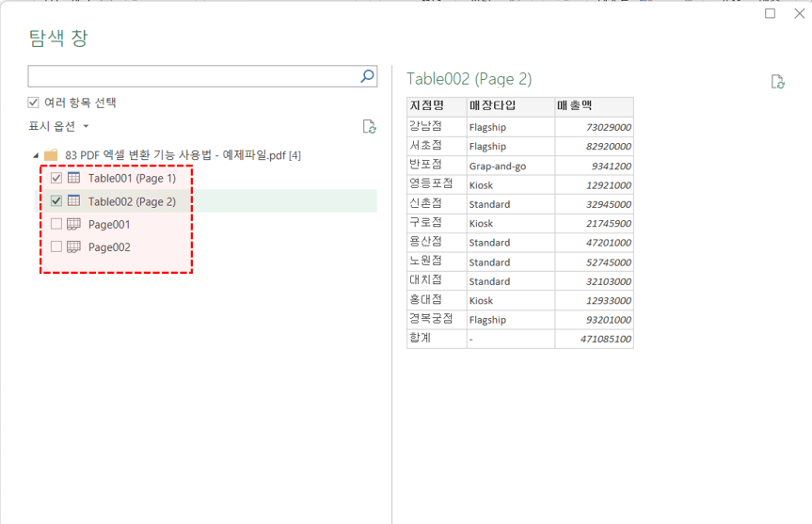The image size is (812, 524).
Task: Click the Kiosk cell in 영등포점 row
Action: [511, 184]
